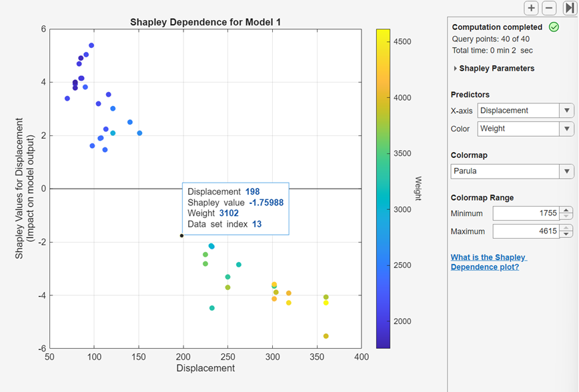Click the Minimum colormap range input field
The width and height of the screenshot is (579, 392).
527,213
